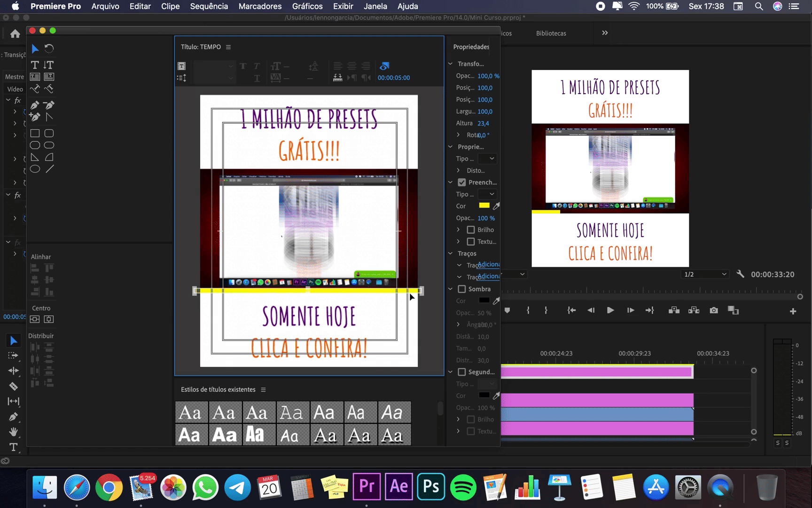The image size is (812, 508).
Task: Disable the Preenchimento fill checkbox
Action: [x=462, y=183]
